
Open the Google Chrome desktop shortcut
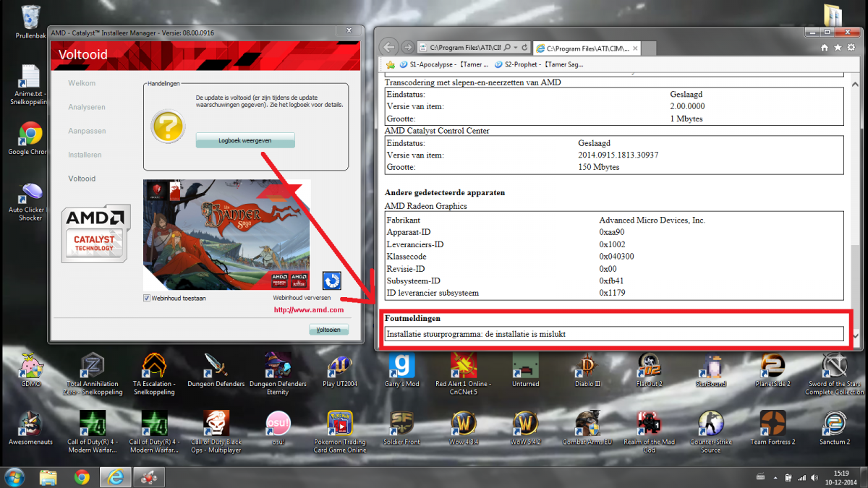pos(29,139)
